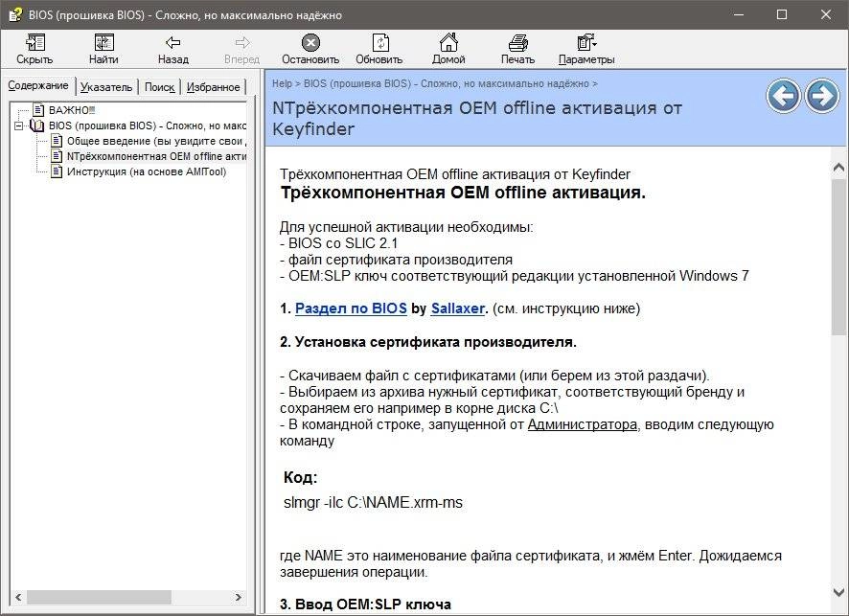Maximize the help window
The width and height of the screenshot is (849, 616).
(782, 14)
